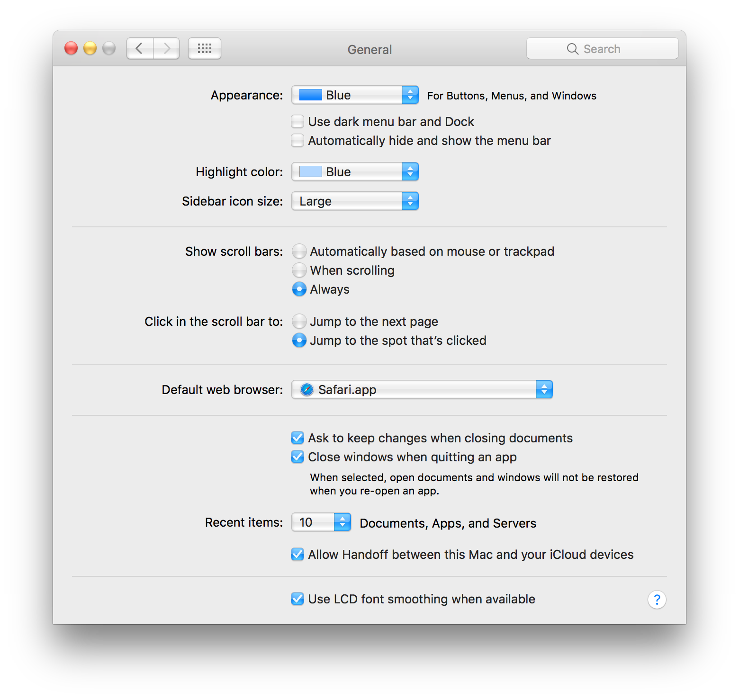Click the Search field
The width and height of the screenshot is (739, 700).
[602, 48]
